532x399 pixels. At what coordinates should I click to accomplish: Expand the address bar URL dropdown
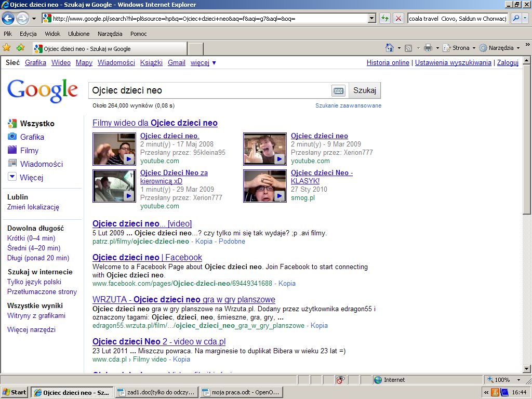[x=371, y=18]
